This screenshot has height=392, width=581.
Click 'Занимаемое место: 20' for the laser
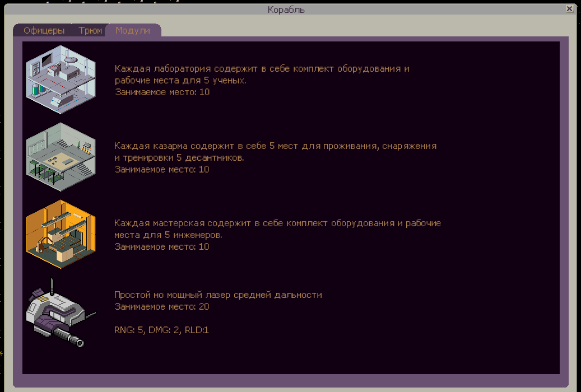[161, 307]
